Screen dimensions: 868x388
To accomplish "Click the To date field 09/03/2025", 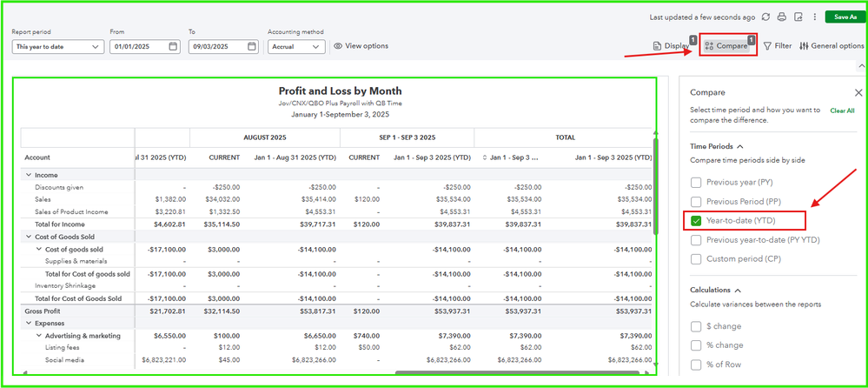I will [x=223, y=47].
